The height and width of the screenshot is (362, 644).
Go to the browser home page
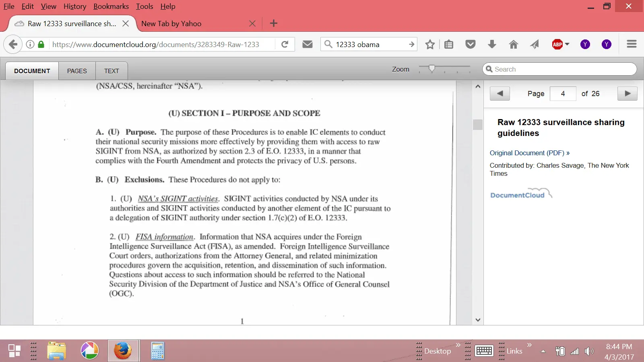513,44
